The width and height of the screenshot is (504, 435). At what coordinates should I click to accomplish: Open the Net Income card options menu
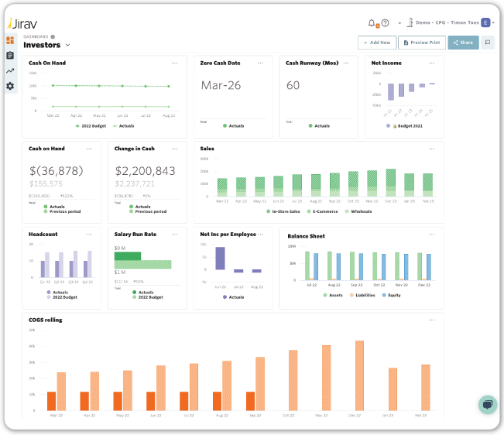point(431,63)
